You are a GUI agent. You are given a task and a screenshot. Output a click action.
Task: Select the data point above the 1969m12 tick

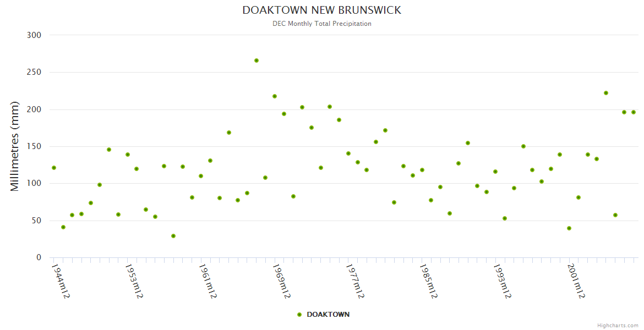(275, 96)
